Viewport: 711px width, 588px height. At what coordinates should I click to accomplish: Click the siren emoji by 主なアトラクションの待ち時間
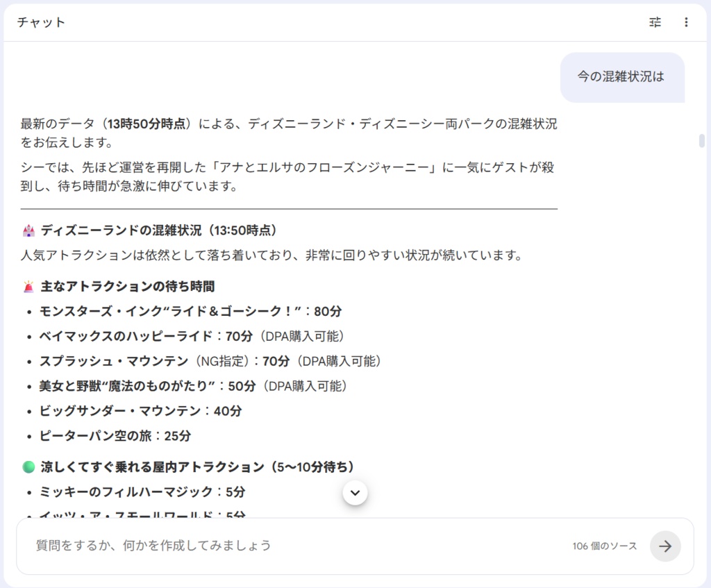point(28,287)
